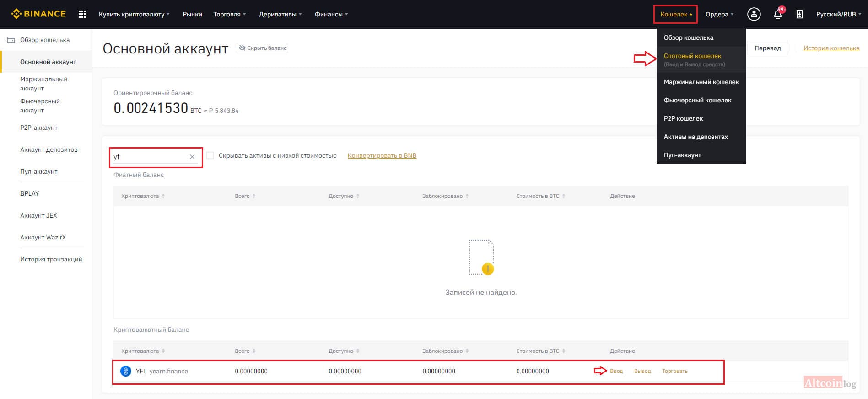
Task: Expand the Купить криптовалюту dropdown
Action: (134, 14)
